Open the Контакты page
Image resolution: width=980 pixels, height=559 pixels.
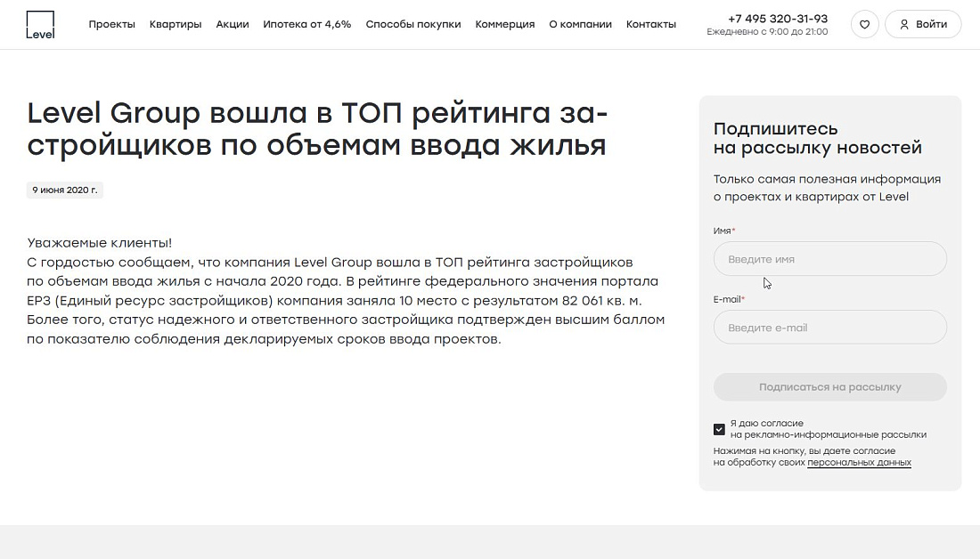coord(651,24)
